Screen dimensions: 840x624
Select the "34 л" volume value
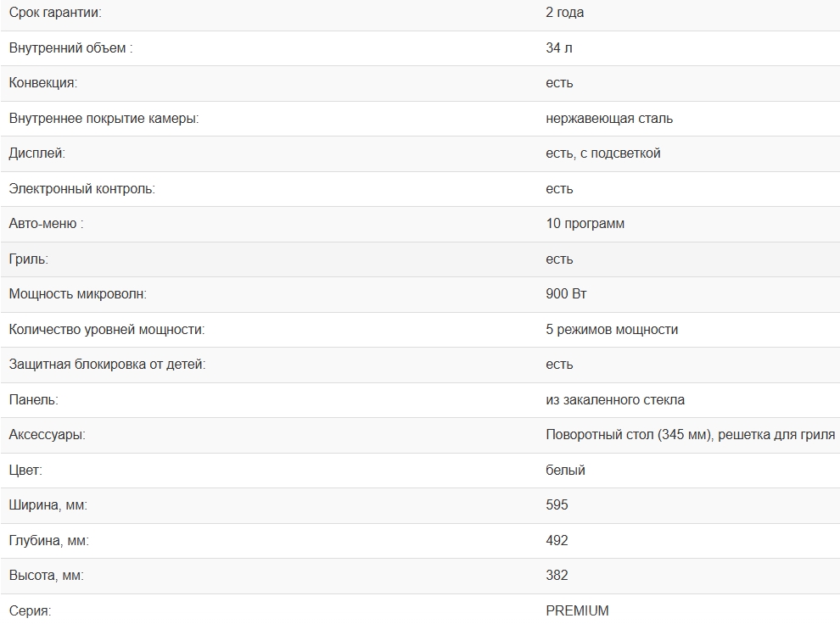(x=559, y=48)
